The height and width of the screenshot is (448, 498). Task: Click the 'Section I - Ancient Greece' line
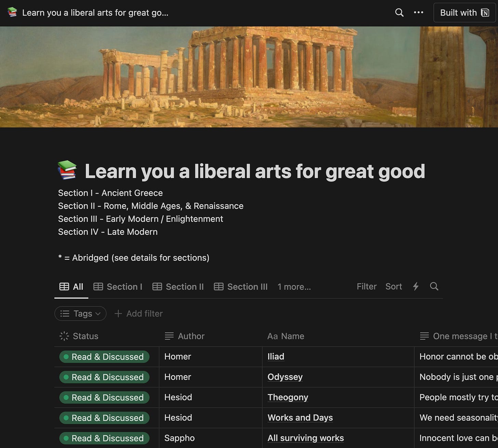point(110,193)
